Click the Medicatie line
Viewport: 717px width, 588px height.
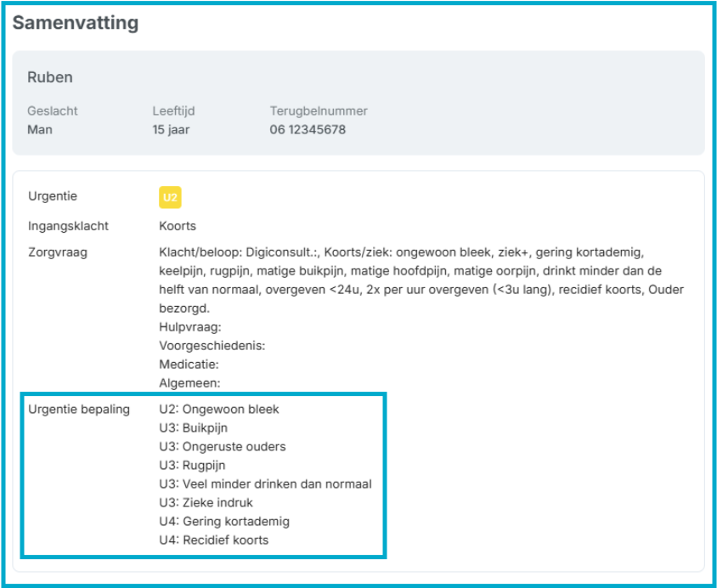point(189,365)
